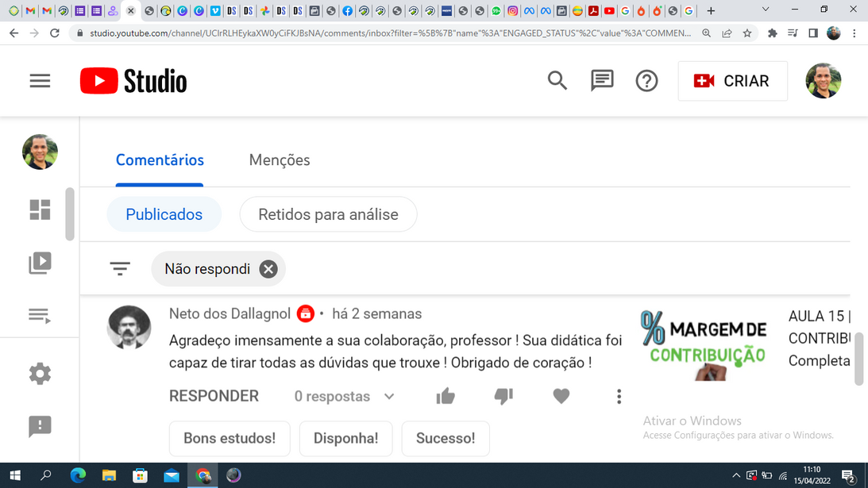
Task: Open the Help question mark icon
Action: point(646,81)
